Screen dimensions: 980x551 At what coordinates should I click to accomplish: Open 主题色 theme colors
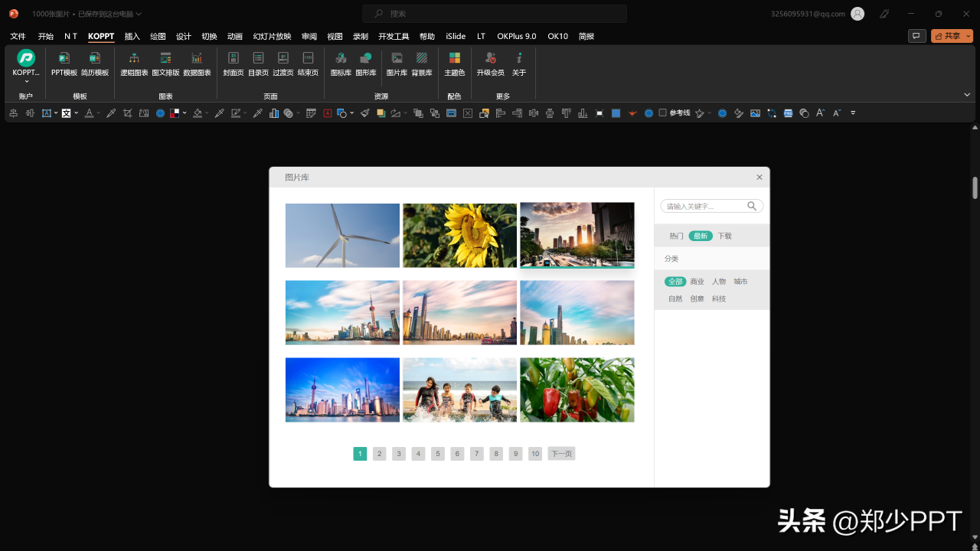coord(454,64)
